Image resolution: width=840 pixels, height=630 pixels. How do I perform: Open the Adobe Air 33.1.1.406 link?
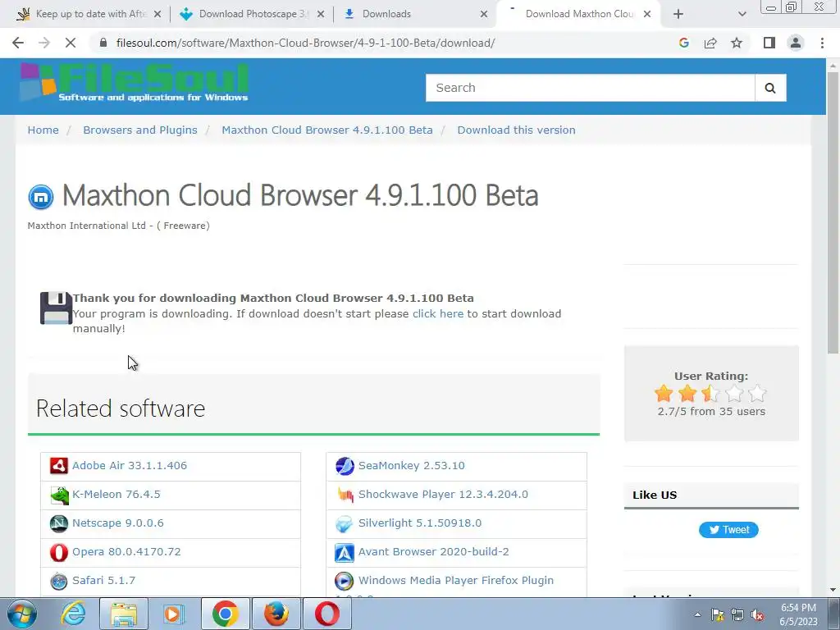(x=130, y=466)
